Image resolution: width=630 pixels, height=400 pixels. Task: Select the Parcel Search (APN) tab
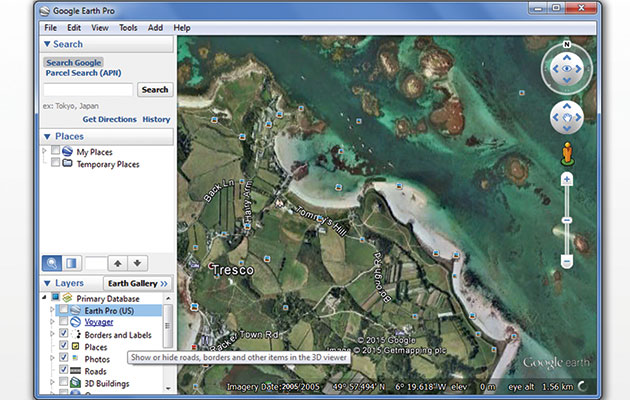83,73
